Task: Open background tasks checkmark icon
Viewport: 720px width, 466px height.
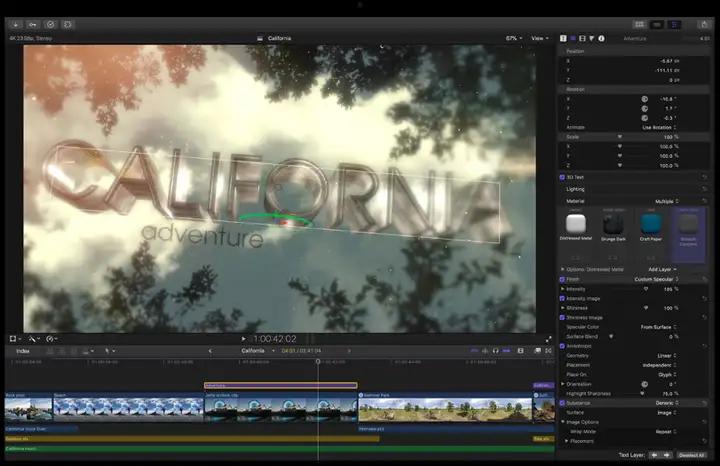Action: (x=51, y=24)
